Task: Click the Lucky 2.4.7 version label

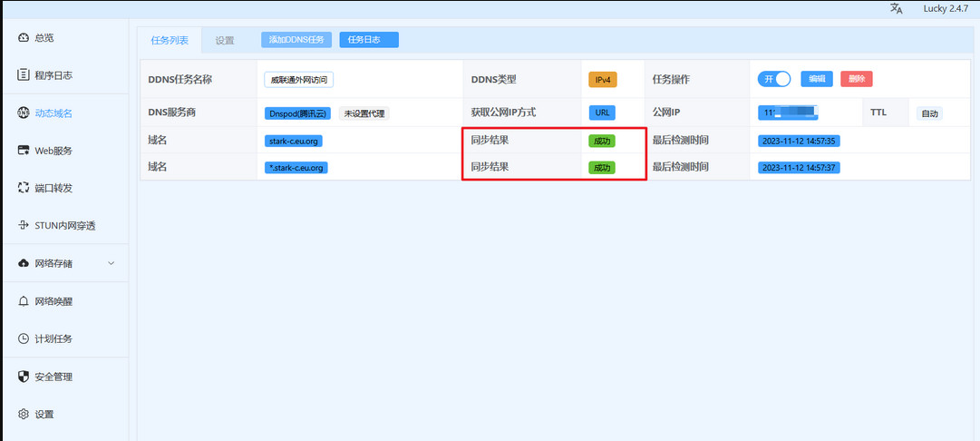Action: pos(946,8)
